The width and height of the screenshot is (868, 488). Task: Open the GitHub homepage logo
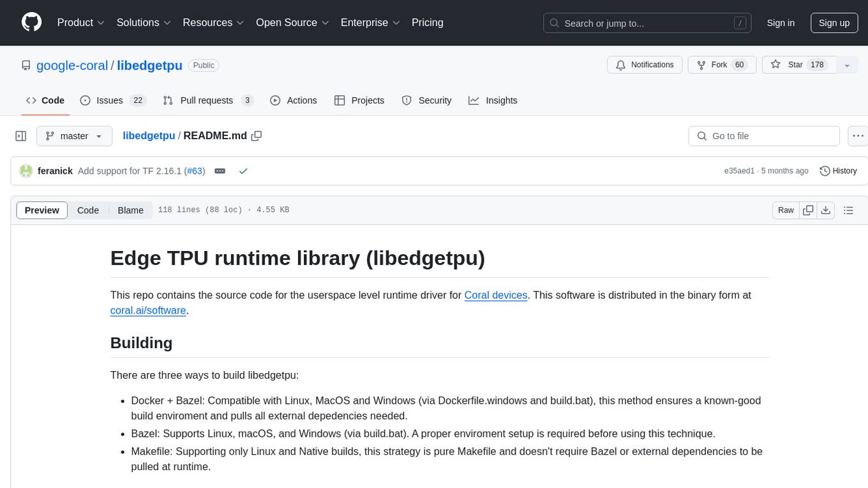(x=31, y=22)
